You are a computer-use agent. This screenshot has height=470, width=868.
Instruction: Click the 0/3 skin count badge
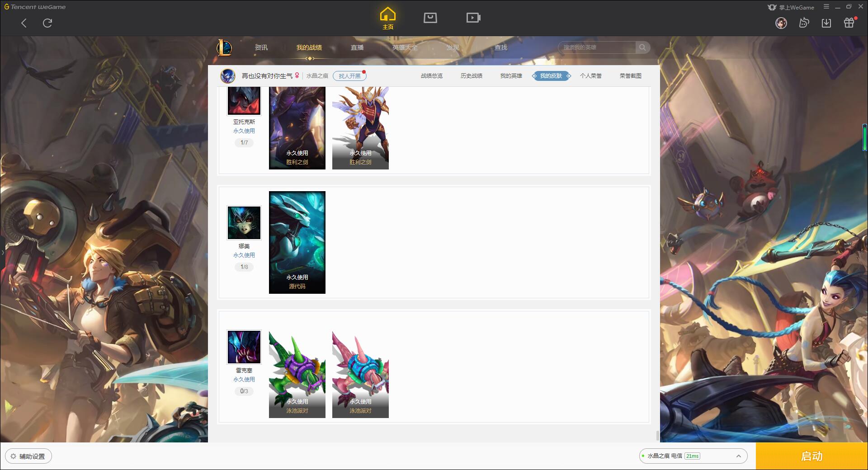pyautogui.click(x=244, y=391)
